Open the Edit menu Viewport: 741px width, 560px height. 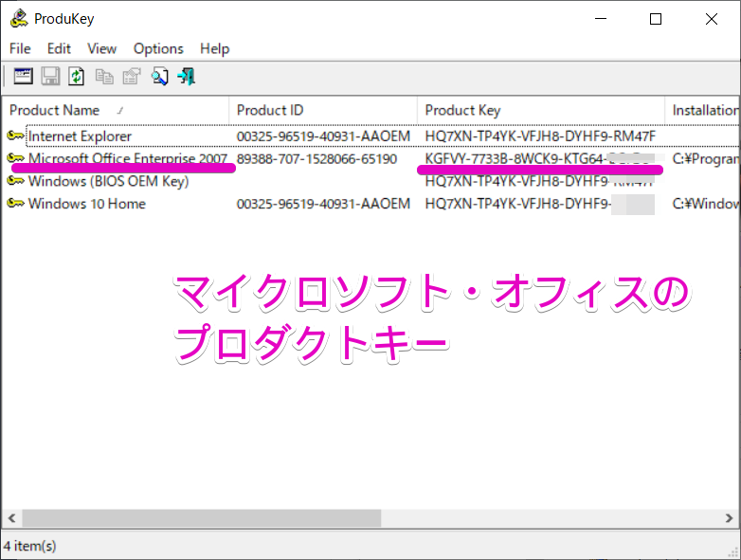point(59,48)
